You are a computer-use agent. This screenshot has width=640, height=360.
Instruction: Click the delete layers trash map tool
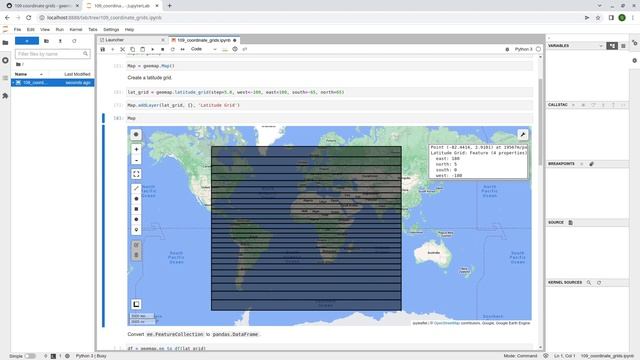(x=136, y=255)
